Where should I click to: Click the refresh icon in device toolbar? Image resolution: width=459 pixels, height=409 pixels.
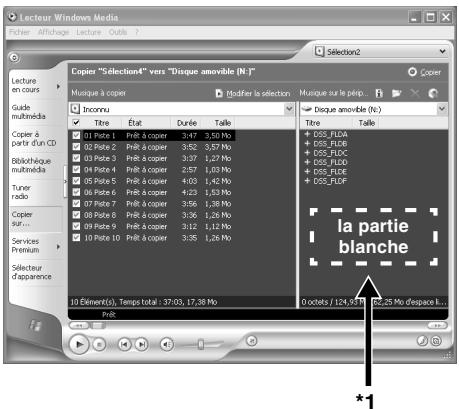coord(433,93)
